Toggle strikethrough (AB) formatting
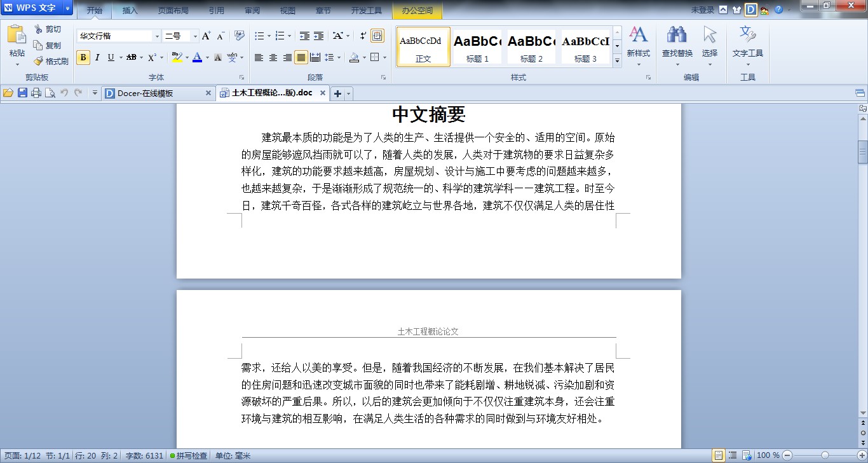This screenshot has height=463, width=868. click(x=132, y=57)
